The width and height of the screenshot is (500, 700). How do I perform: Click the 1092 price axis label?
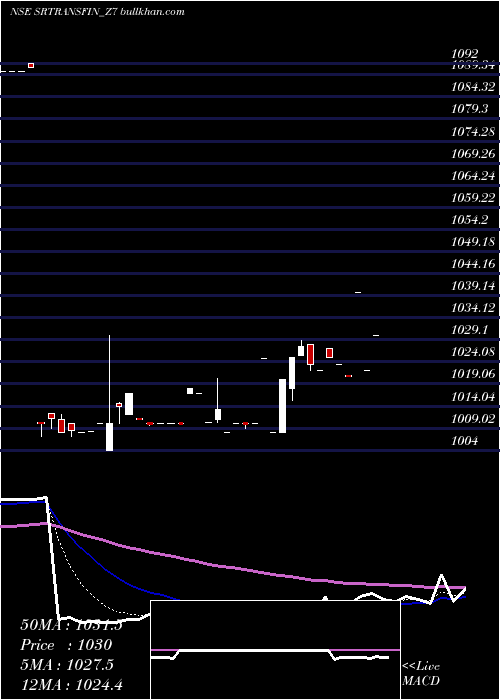(x=465, y=54)
